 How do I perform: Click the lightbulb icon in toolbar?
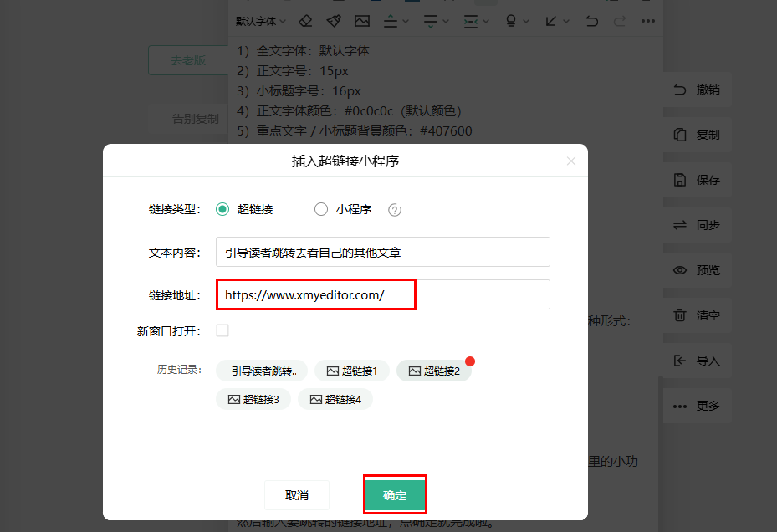[511, 21]
